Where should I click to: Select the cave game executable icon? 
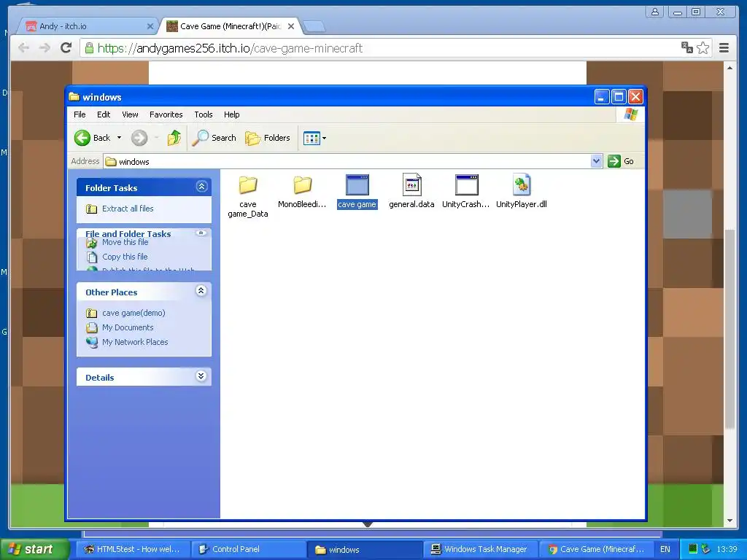pos(357,185)
